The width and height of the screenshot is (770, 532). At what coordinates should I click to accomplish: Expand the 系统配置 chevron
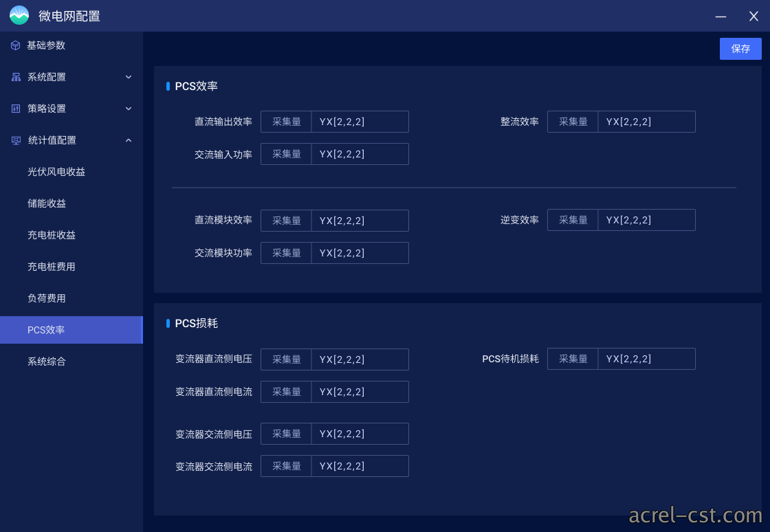click(129, 77)
